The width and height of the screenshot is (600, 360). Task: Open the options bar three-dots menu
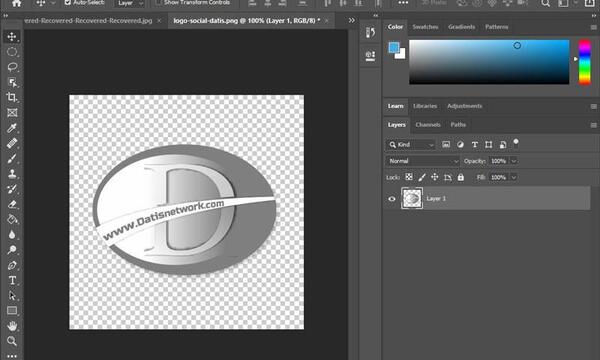click(x=403, y=3)
